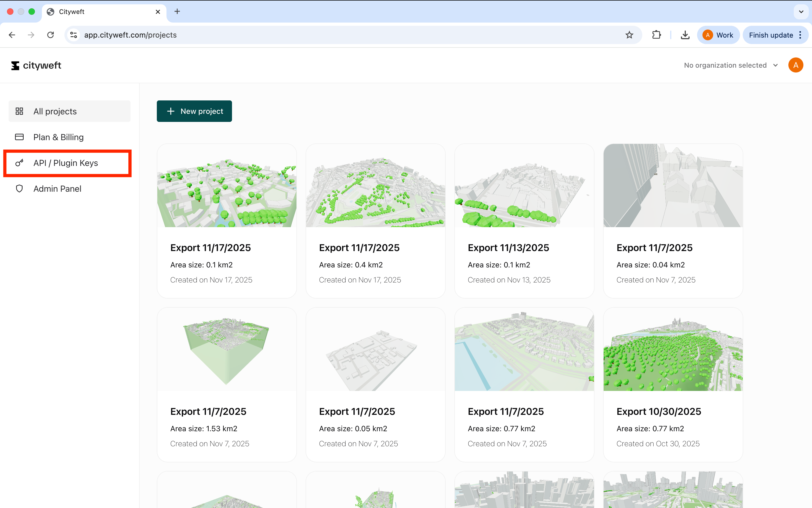
Task: Bookmark this page with star icon
Action: pos(629,35)
